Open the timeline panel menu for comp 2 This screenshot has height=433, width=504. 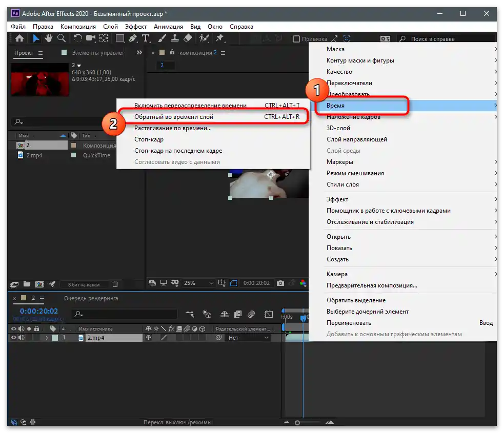coord(42,298)
